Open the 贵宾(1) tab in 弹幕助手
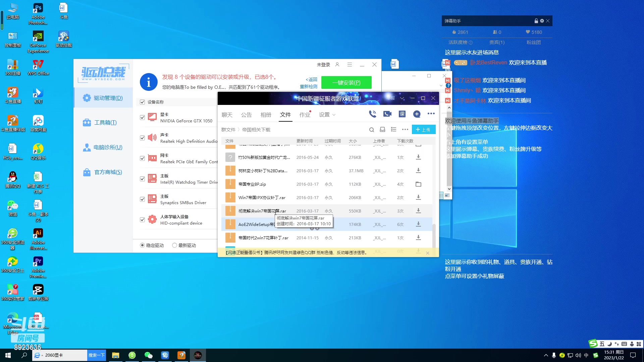 pos(497,42)
